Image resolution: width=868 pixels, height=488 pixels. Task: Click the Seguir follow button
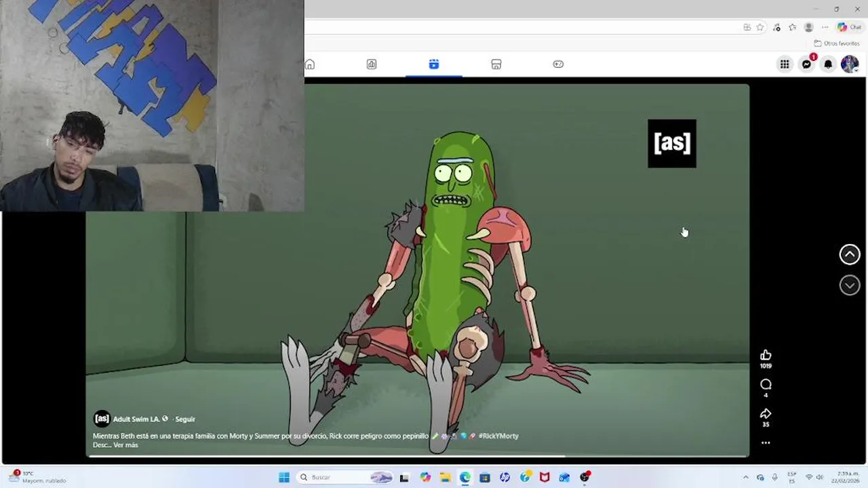click(185, 419)
